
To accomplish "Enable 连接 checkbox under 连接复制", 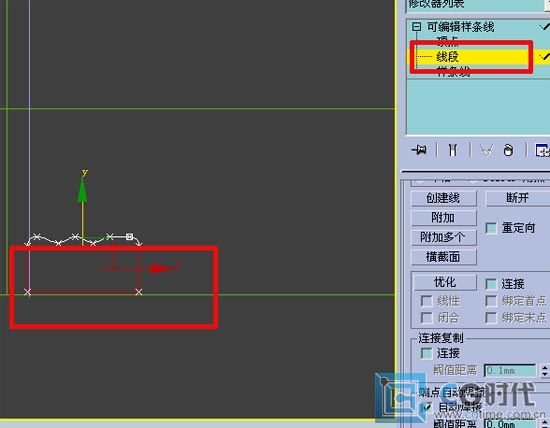I will [427, 353].
